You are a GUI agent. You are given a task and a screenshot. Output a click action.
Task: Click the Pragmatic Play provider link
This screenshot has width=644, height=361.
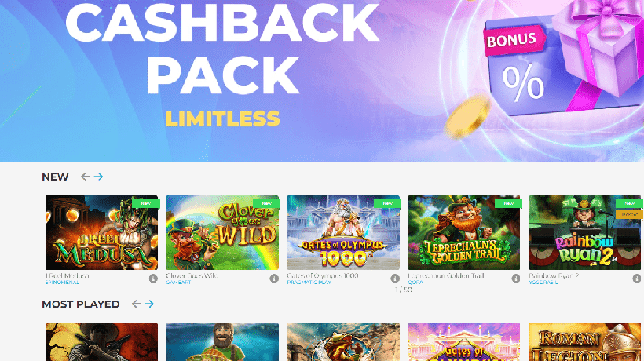point(309,283)
